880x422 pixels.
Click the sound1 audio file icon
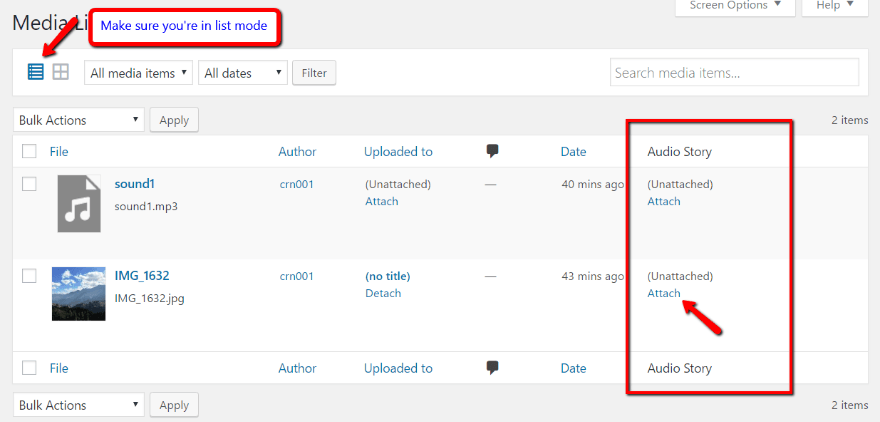tap(79, 203)
